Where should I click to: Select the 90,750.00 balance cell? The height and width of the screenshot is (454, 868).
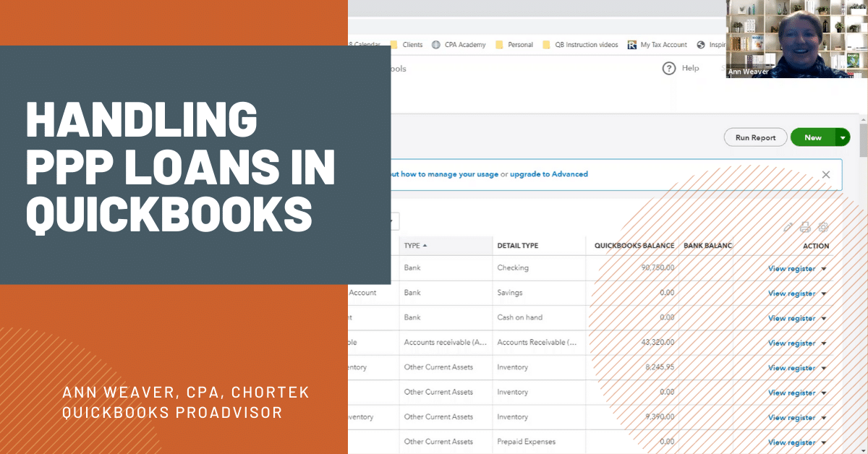[x=658, y=267]
